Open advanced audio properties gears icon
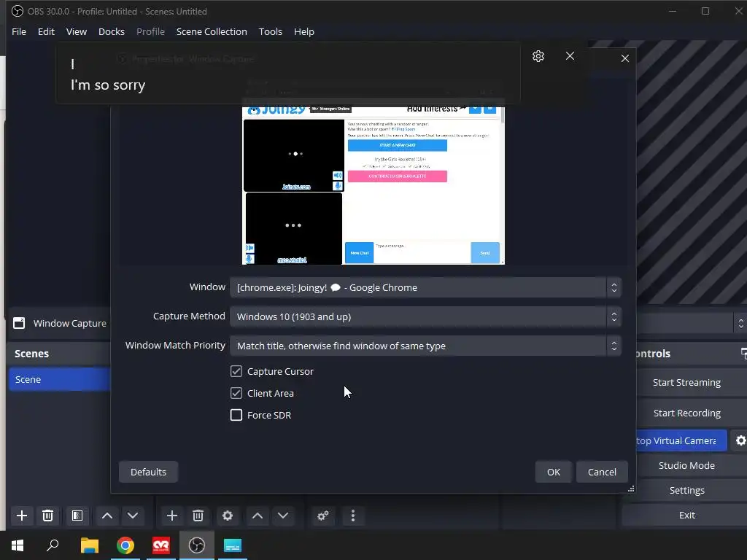The height and width of the screenshot is (560, 747). [x=323, y=516]
